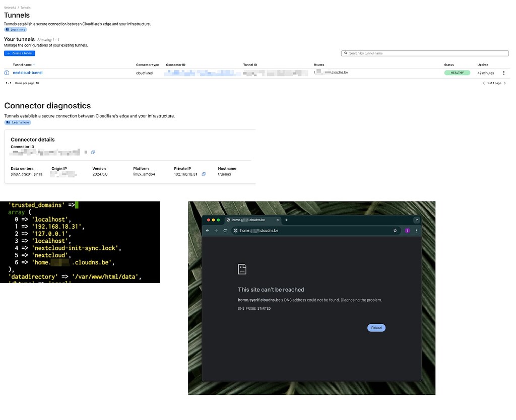Click the Networks breadcrumb
The image size is (516, 420).
(10, 8)
